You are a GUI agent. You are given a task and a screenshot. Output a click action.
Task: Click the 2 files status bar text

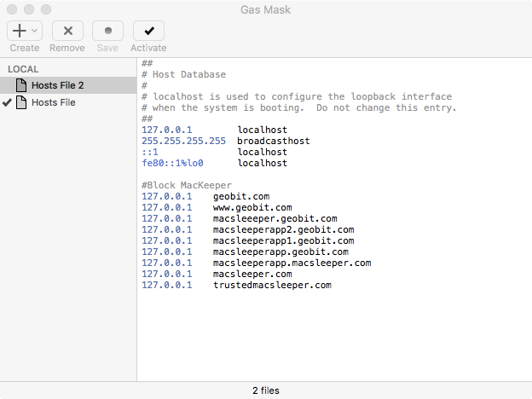266,390
